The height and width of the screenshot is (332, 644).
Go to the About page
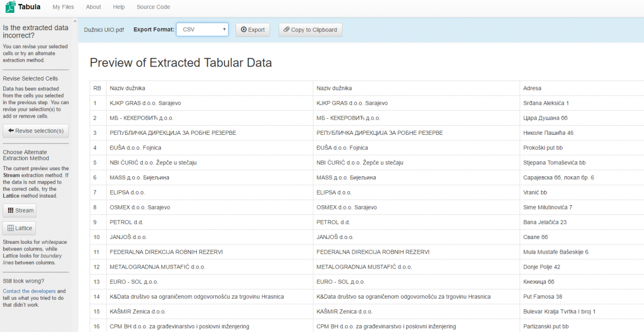click(x=93, y=7)
